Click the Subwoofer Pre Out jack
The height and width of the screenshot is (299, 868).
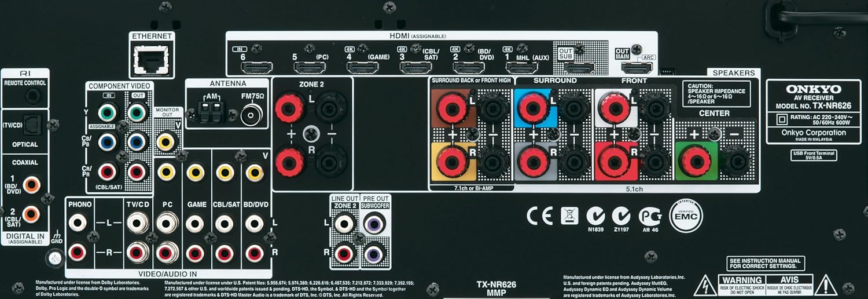click(x=374, y=223)
